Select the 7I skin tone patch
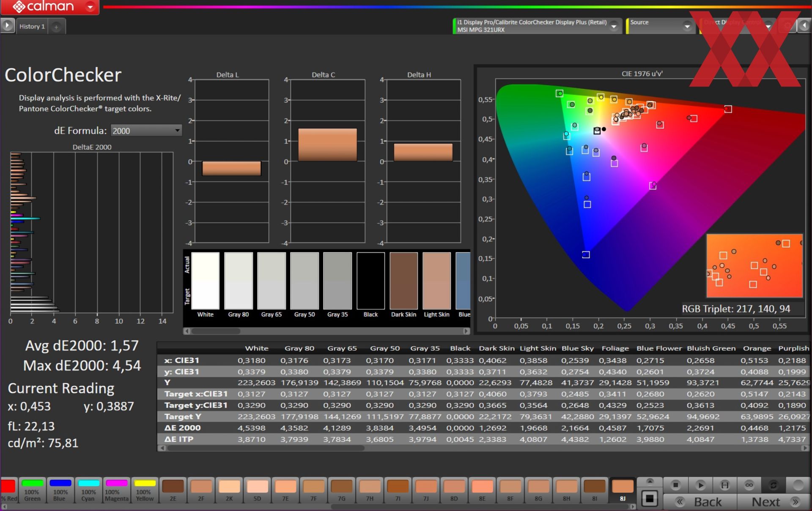This screenshot has height=511, width=812. pyautogui.click(x=398, y=490)
